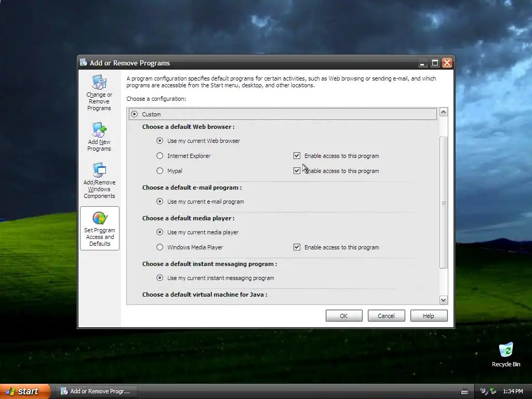Minimize the Add or Remove Programs window

(422, 63)
